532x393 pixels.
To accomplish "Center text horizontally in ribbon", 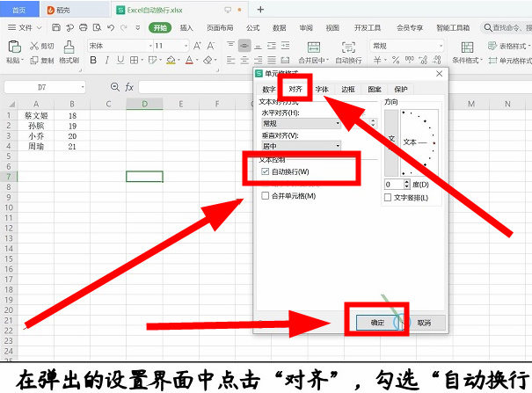I will coord(244,60).
